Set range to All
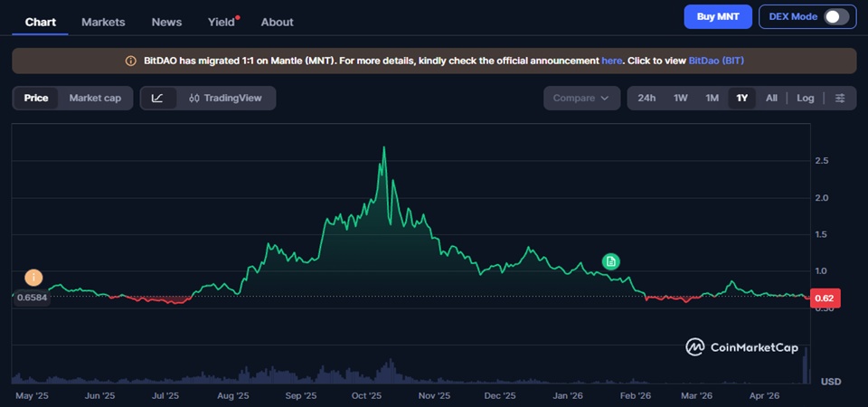 tap(771, 98)
